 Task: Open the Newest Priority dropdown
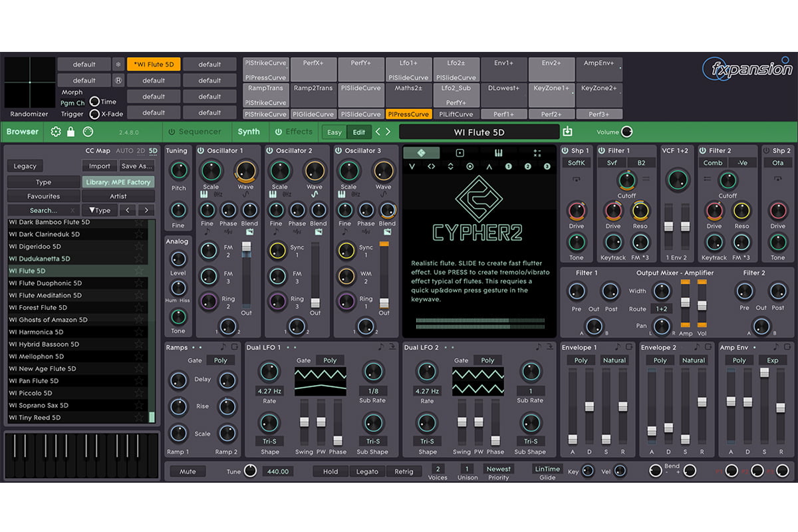(x=498, y=469)
